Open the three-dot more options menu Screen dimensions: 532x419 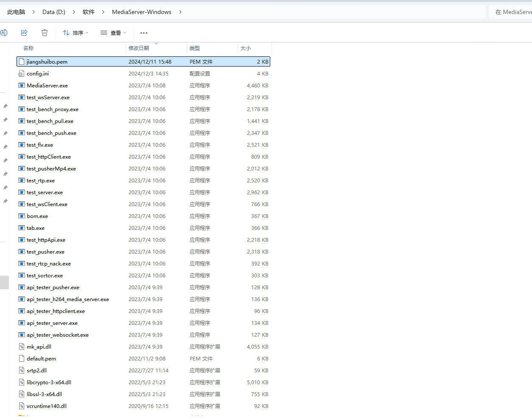point(144,33)
